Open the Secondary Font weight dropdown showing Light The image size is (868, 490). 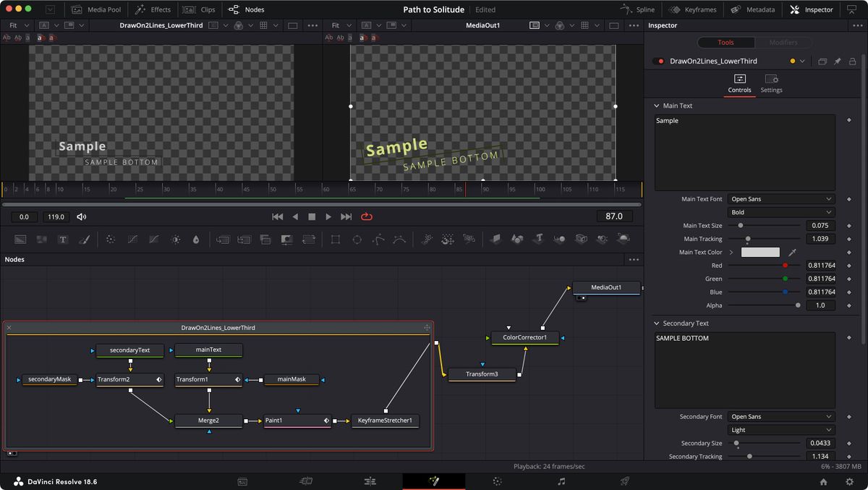point(781,429)
